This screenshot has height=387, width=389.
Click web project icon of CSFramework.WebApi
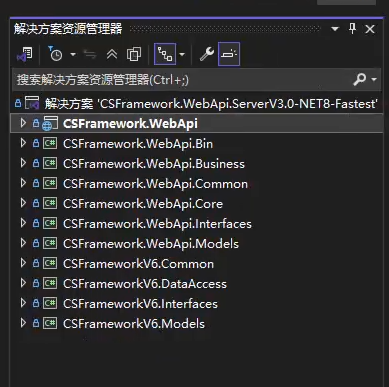[50, 123]
